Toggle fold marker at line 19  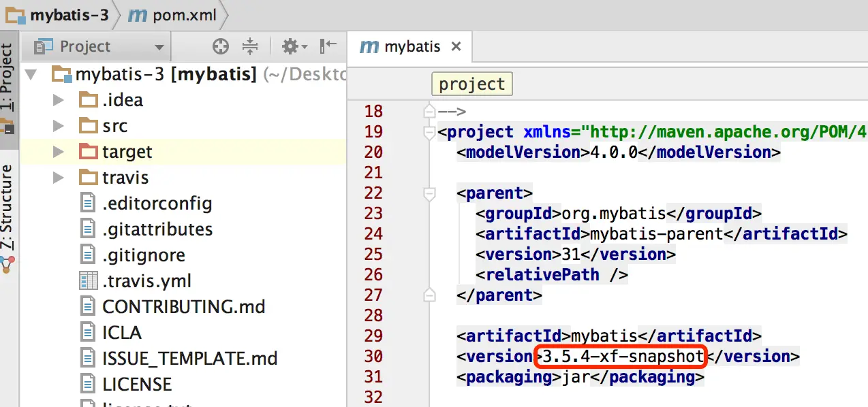click(429, 131)
